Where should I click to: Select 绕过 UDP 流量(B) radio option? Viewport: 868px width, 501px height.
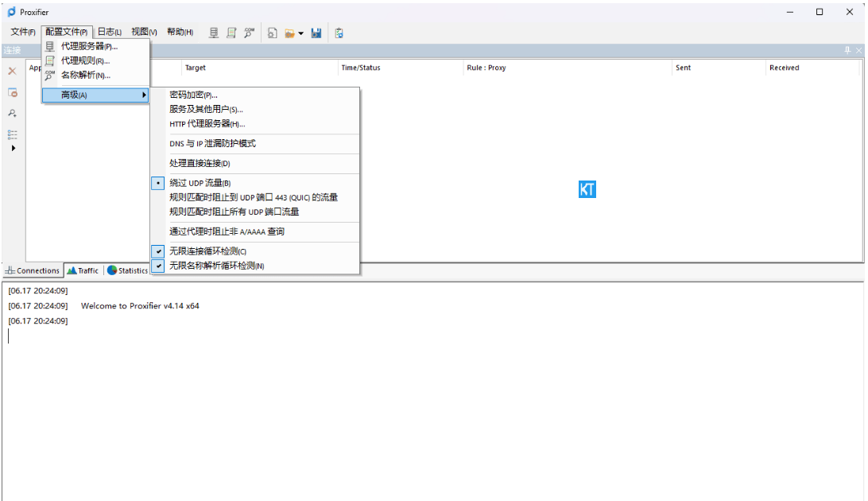point(255,183)
